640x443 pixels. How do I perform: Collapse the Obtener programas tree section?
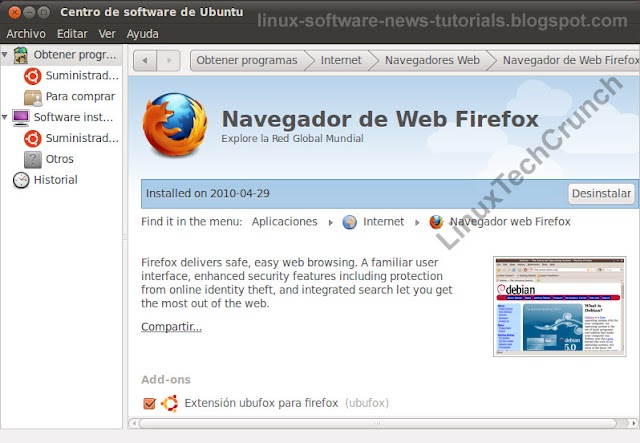pos(4,54)
